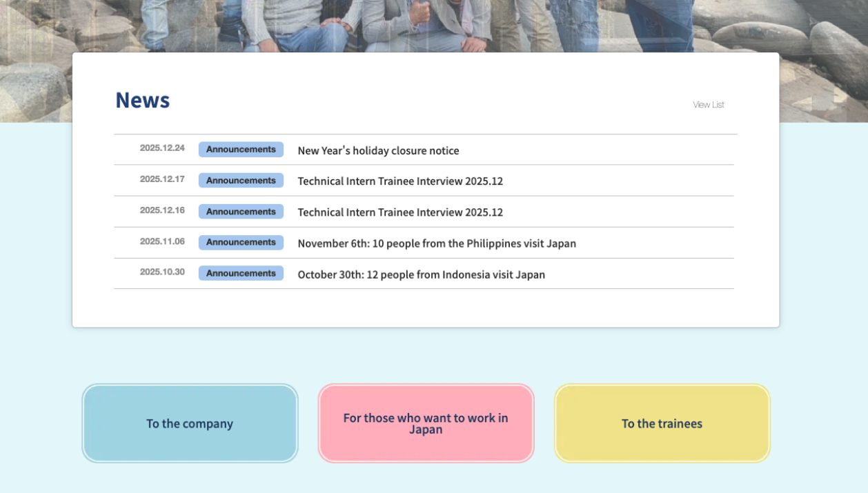Click the News section heading
The width and height of the screenshot is (868, 493).
pos(142,101)
